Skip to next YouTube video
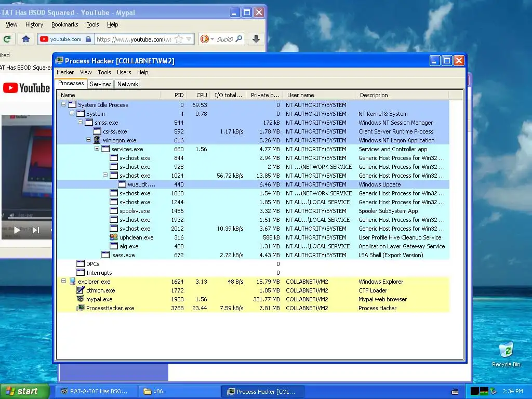Screen dimensions: 532x399 coord(36,230)
